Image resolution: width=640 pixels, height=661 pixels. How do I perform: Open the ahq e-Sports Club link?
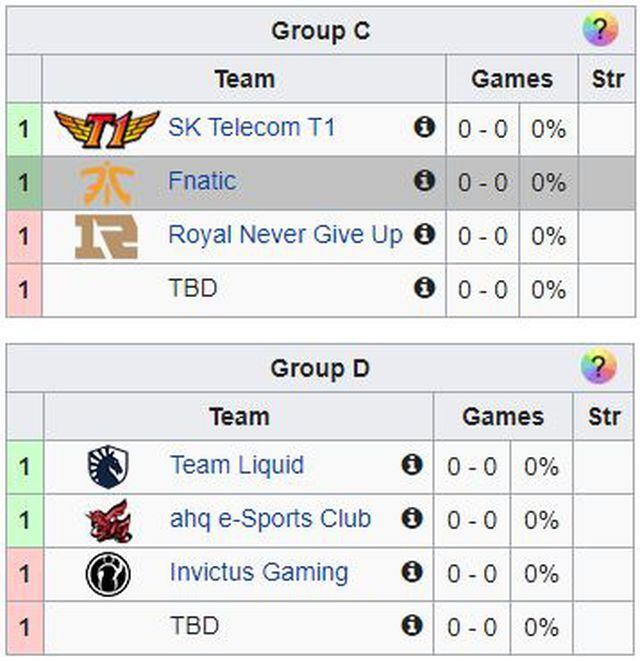point(270,520)
